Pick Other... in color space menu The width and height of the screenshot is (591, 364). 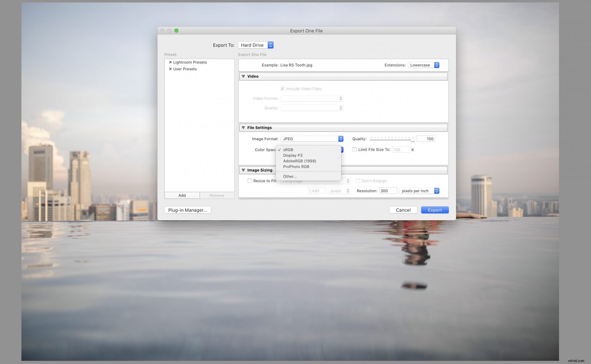[290, 176]
